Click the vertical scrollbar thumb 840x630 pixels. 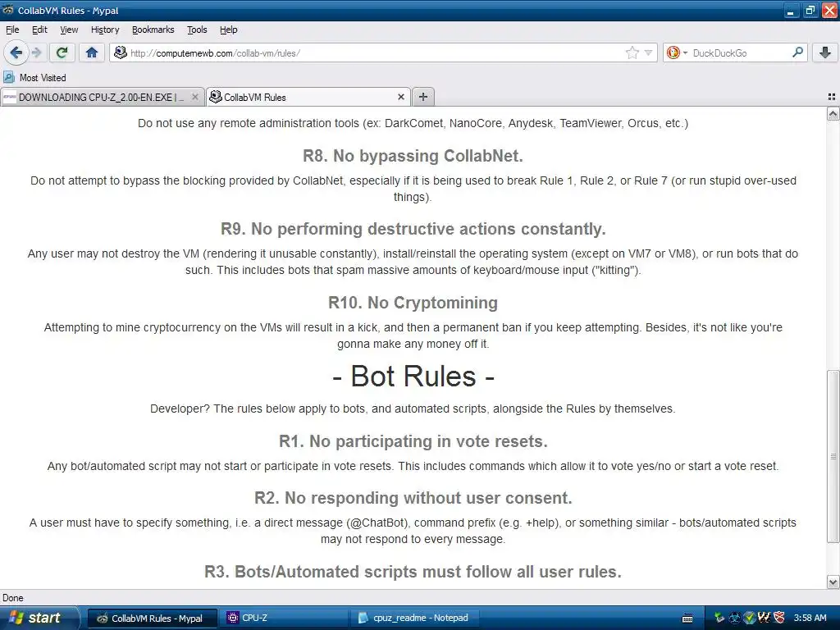833,456
